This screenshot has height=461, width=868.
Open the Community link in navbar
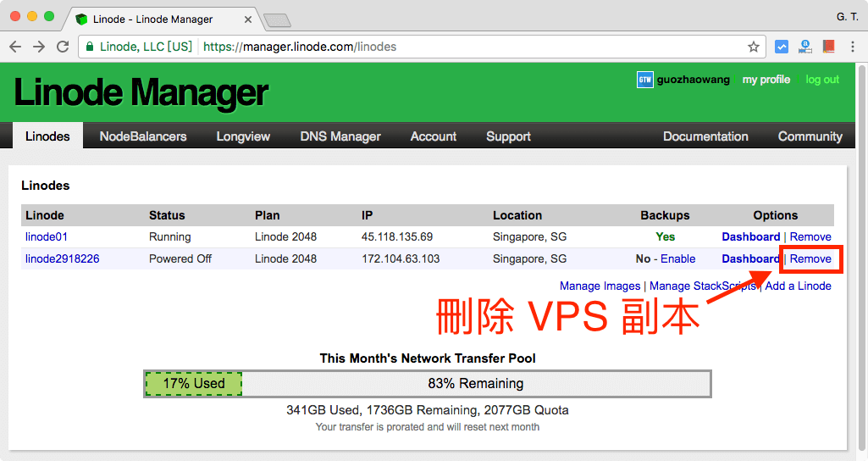[810, 136]
